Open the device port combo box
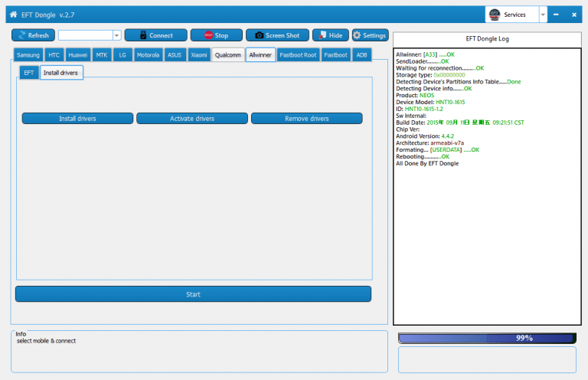The height and width of the screenshot is (380, 588). 116,35
